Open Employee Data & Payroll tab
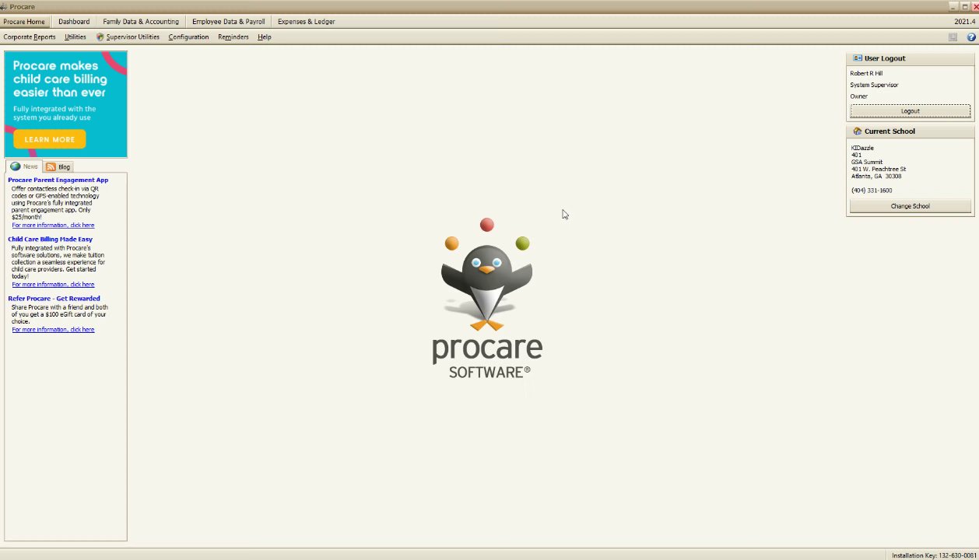 pyautogui.click(x=229, y=22)
